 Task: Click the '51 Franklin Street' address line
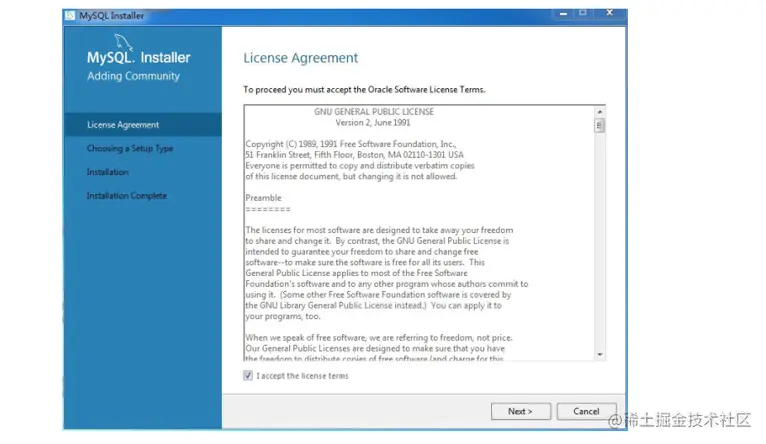click(354, 155)
